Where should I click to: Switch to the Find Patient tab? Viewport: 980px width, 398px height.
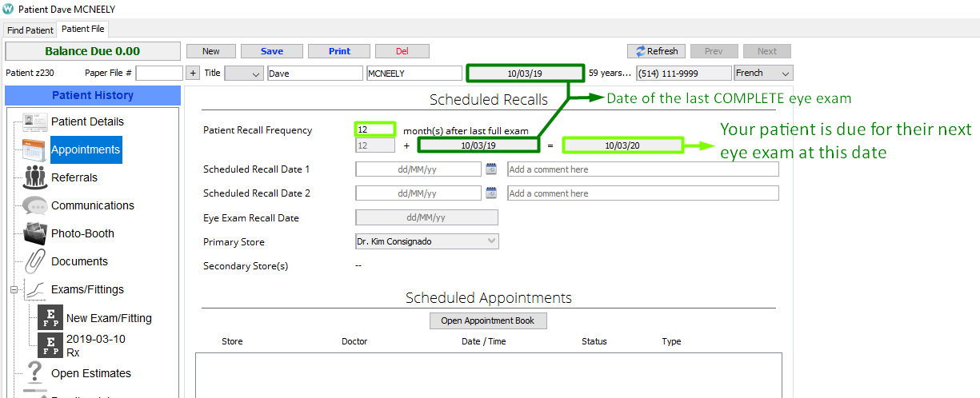pos(30,30)
